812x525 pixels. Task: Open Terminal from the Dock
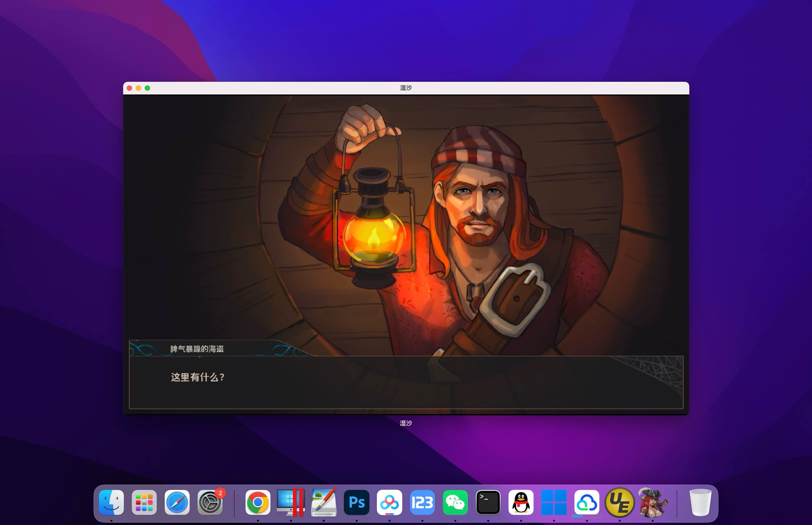488,502
